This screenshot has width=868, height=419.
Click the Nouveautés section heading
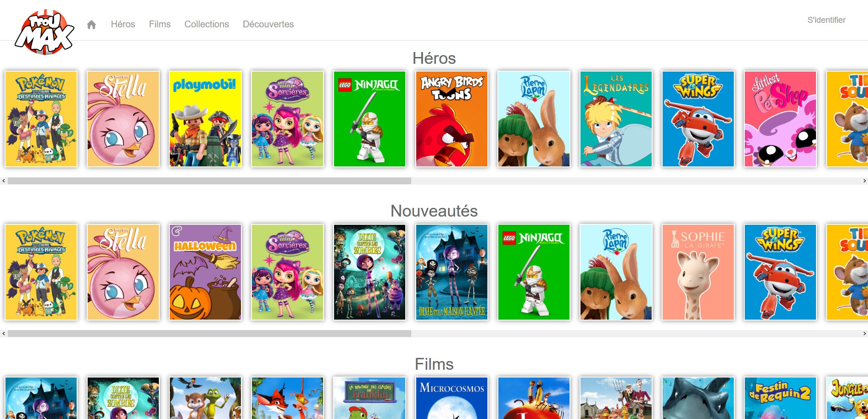click(x=434, y=211)
